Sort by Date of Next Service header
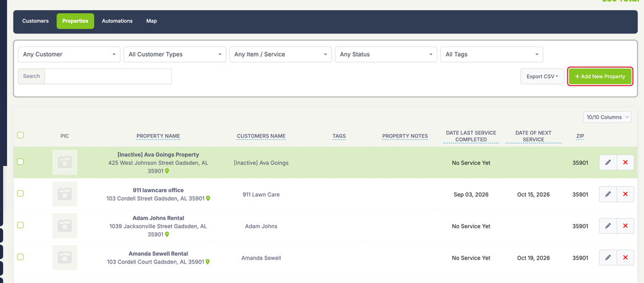 click(533, 136)
